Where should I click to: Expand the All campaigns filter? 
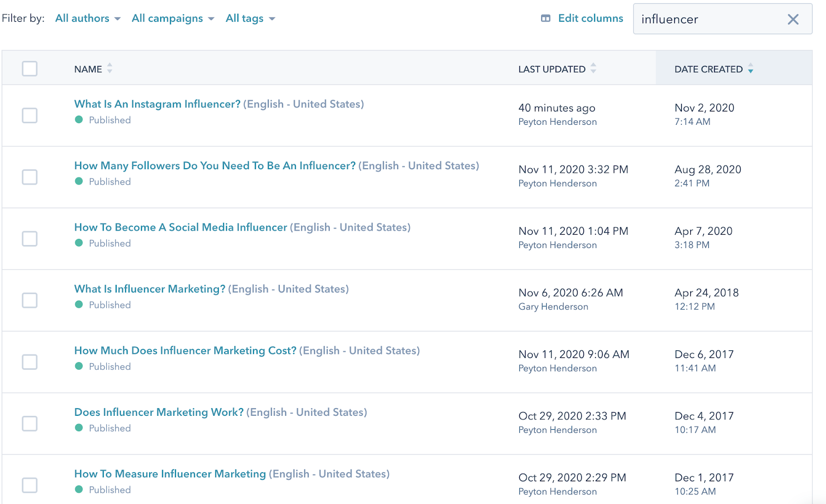tap(172, 19)
